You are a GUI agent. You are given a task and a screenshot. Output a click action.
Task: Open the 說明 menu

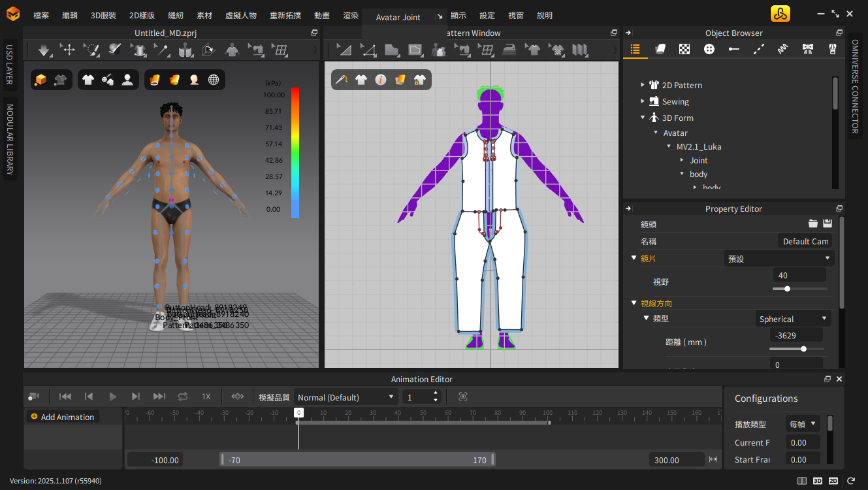(545, 15)
